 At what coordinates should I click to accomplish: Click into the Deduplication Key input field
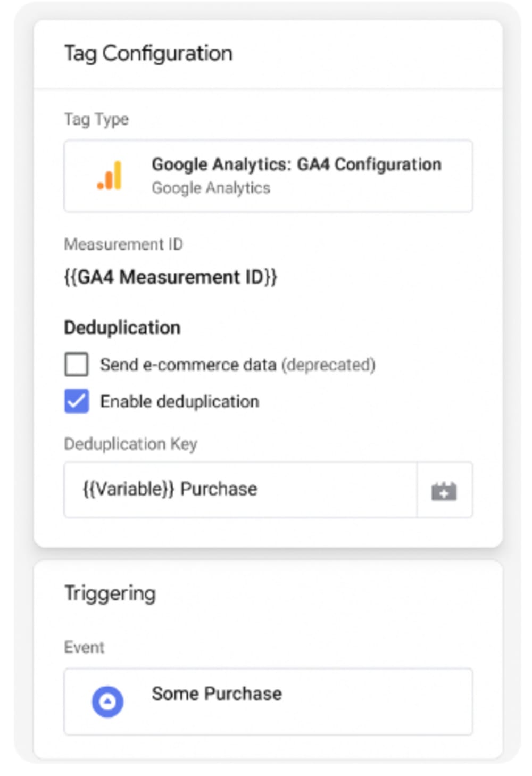coord(239,490)
